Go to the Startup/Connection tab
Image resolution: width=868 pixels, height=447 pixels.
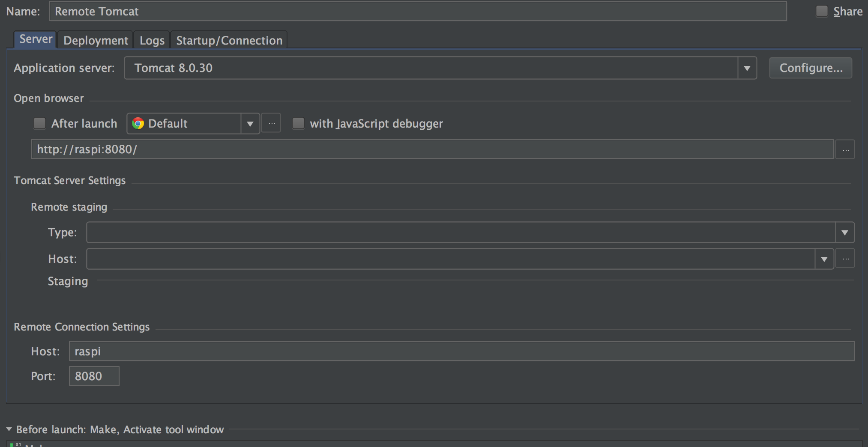pos(229,40)
